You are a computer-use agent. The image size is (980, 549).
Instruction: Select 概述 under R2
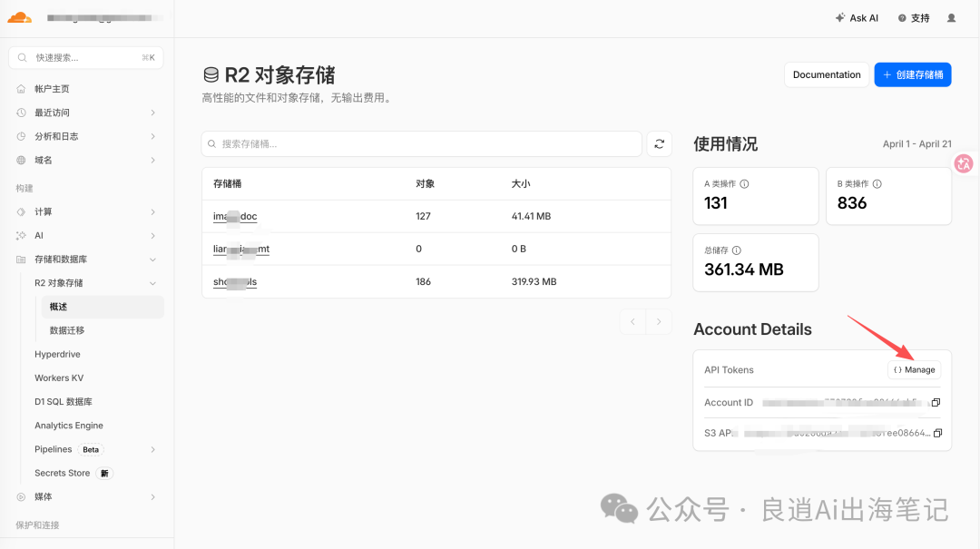[x=103, y=307]
